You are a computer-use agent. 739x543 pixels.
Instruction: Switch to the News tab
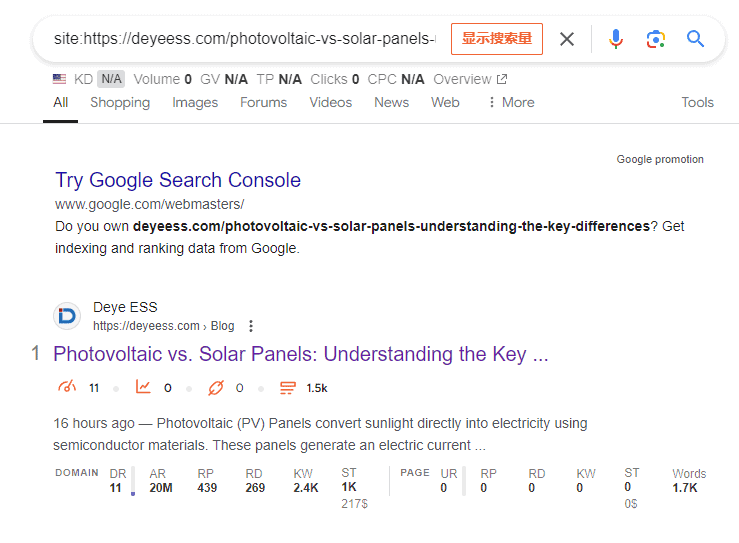tap(391, 102)
